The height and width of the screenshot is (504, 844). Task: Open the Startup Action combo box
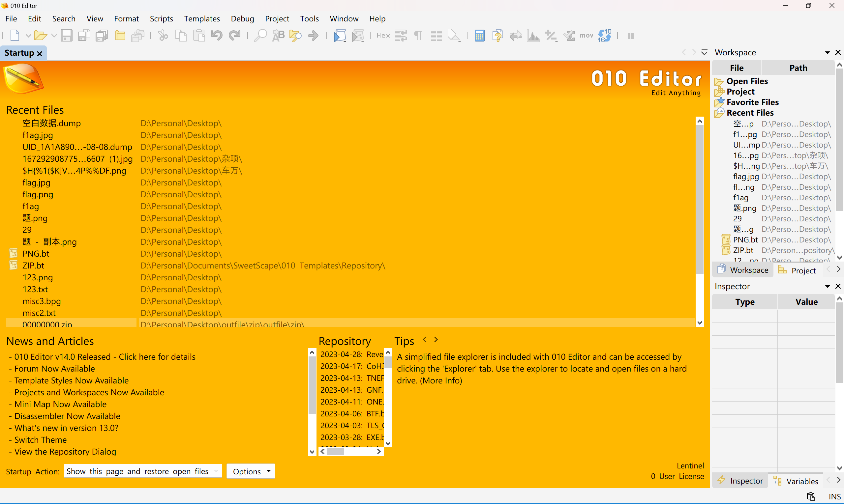tap(143, 471)
